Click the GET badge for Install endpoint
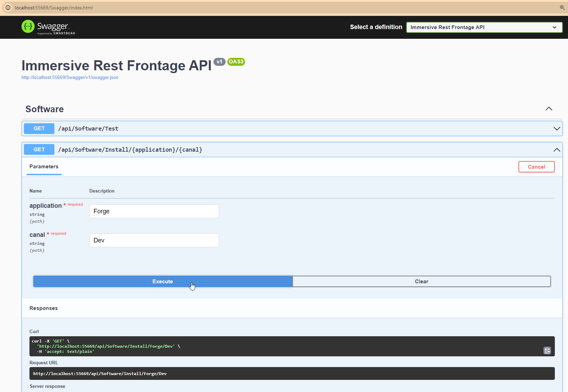Viewport: 568px width, 392px height. (39, 150)
